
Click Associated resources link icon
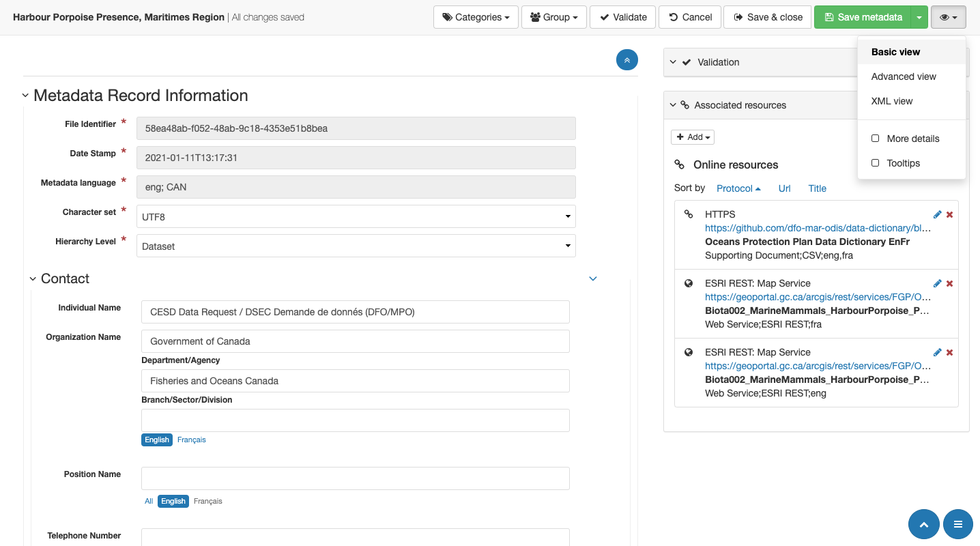click(x=685, y=105)
